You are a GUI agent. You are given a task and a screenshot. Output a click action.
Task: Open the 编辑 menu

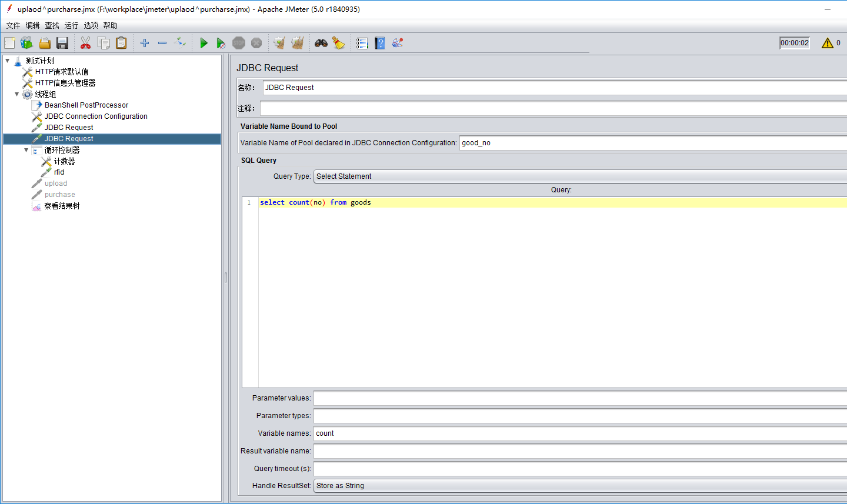(x=33, y=25)
